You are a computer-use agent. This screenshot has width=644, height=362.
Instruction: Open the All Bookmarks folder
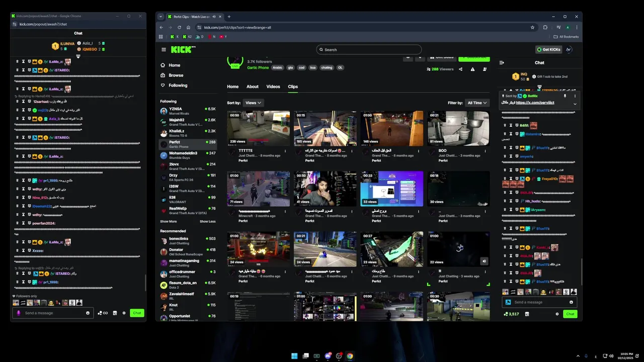[x=566, y=37]
